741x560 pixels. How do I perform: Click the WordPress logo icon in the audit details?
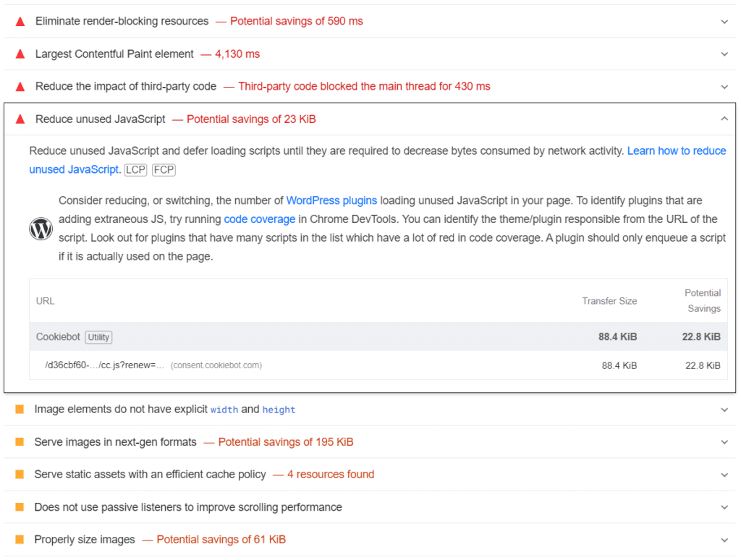(41, 229)
